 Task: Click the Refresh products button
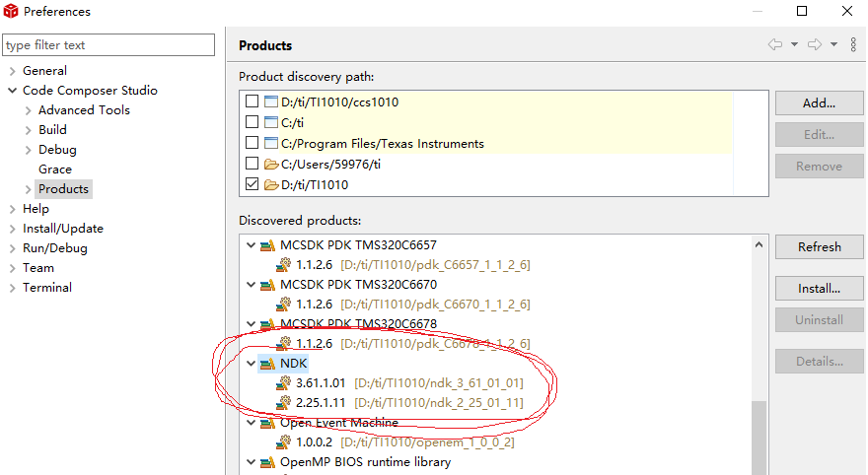pyautogui.click(x=820, y=246)
